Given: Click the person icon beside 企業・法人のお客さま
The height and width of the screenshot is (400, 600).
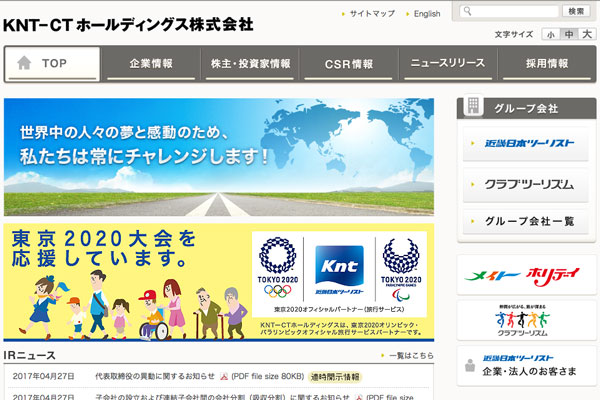Looking at the screenshot, I should pyautogui.click(x=470, y=366).
